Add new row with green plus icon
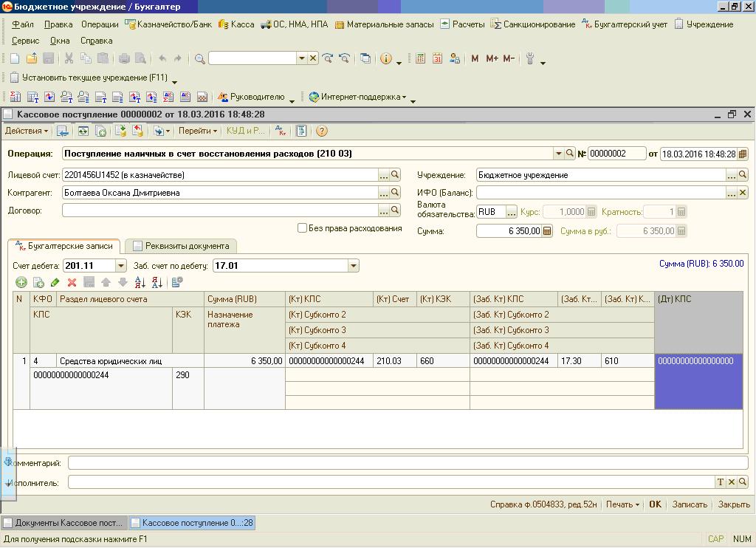 pos(21,282)
